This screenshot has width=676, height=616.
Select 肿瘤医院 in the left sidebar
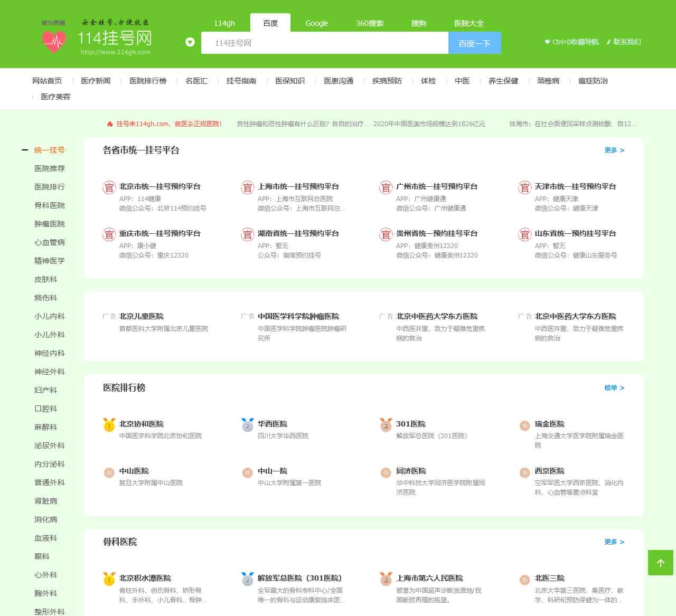coord(50,224)
